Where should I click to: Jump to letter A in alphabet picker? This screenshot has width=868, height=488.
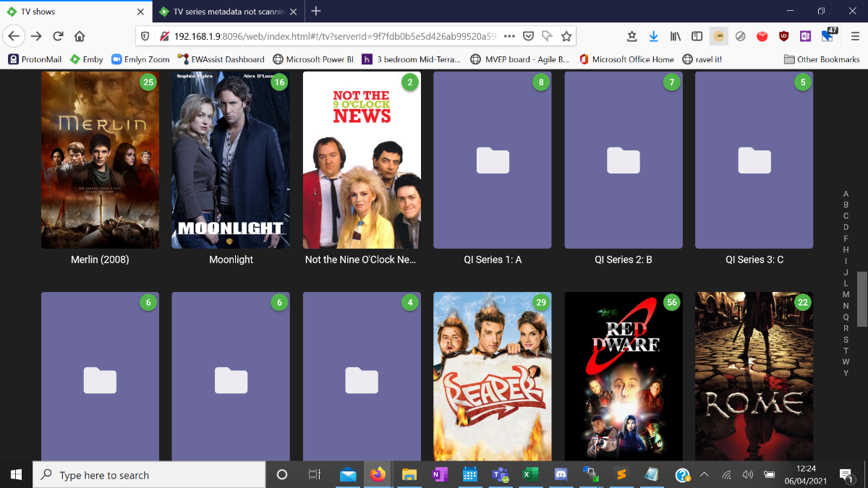click(x=846, y=194)
